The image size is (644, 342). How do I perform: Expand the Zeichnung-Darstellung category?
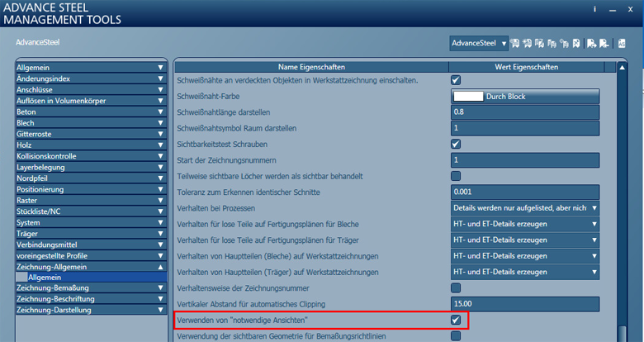click(91, 311)
